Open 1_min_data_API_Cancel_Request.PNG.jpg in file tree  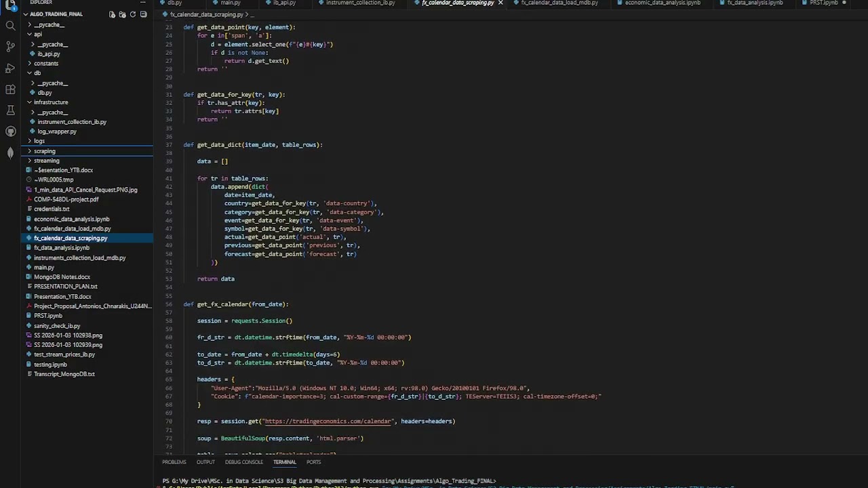pos(85,190)
